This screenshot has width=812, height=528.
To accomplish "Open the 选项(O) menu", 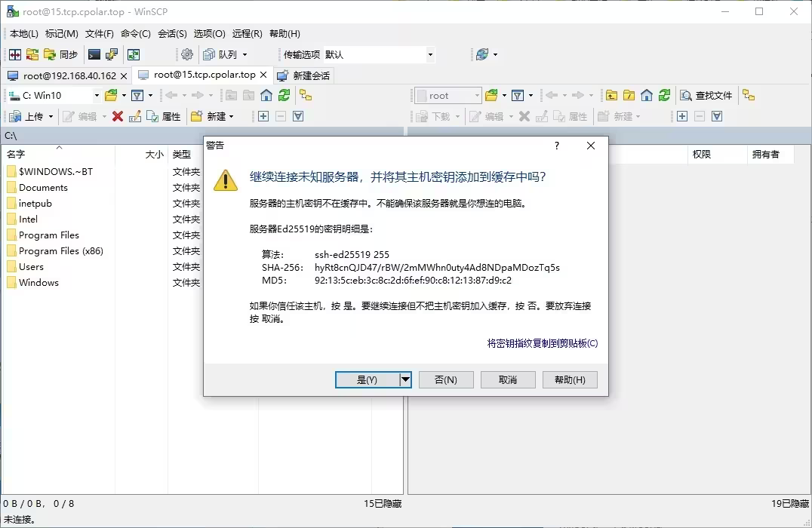I will tap(209, 34).
